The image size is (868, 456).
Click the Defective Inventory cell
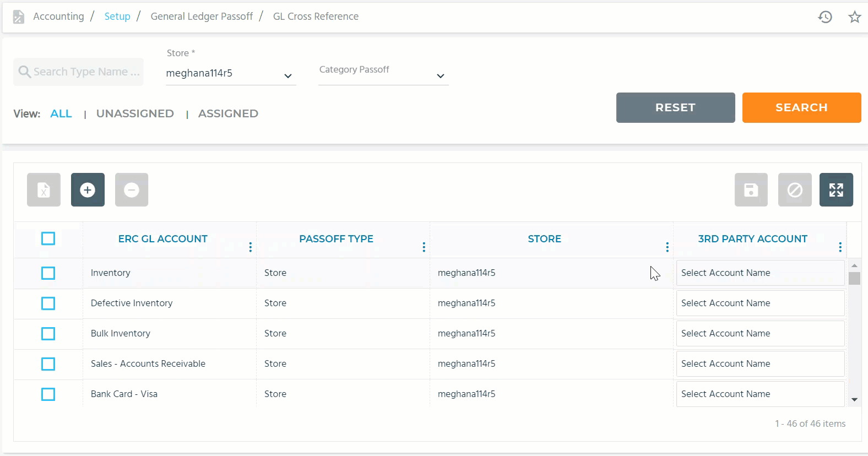click(x=169, y=303)
